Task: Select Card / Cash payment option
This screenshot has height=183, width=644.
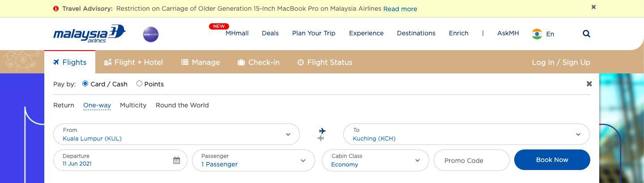Action: (x=105, y=84)
